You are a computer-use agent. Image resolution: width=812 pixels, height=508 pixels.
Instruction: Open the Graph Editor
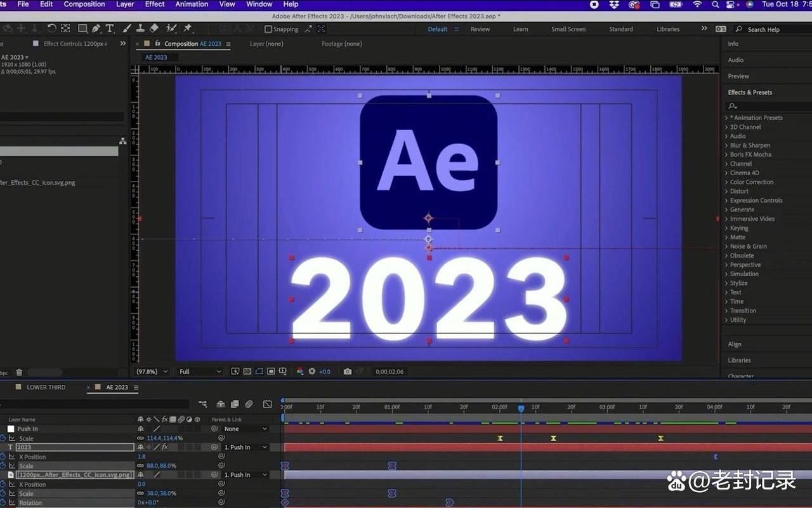click(268, 404)
